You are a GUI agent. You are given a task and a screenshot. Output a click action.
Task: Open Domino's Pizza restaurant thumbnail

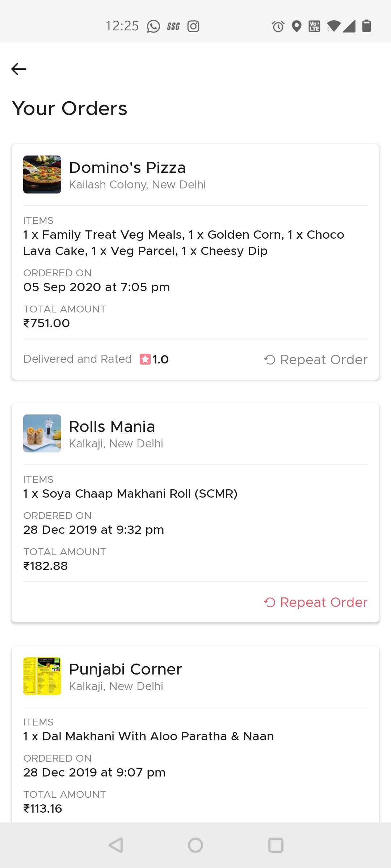[42, 174]
